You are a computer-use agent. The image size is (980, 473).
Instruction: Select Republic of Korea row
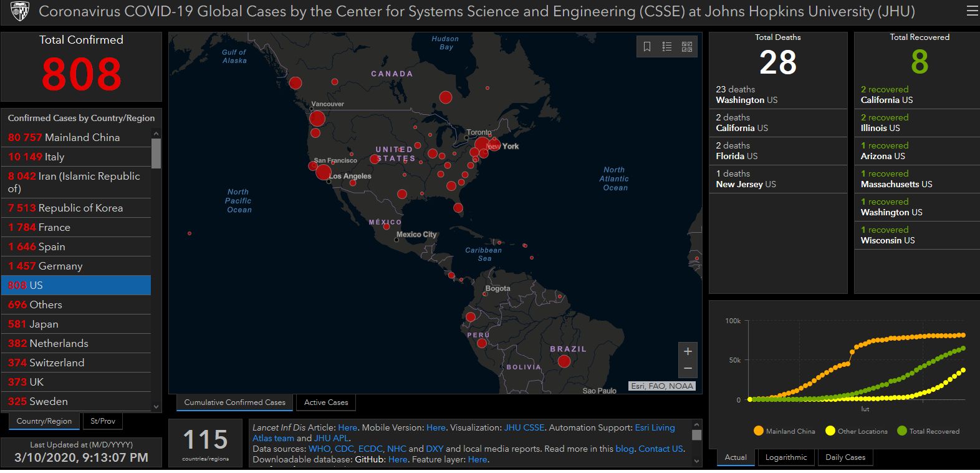[76, 208]
